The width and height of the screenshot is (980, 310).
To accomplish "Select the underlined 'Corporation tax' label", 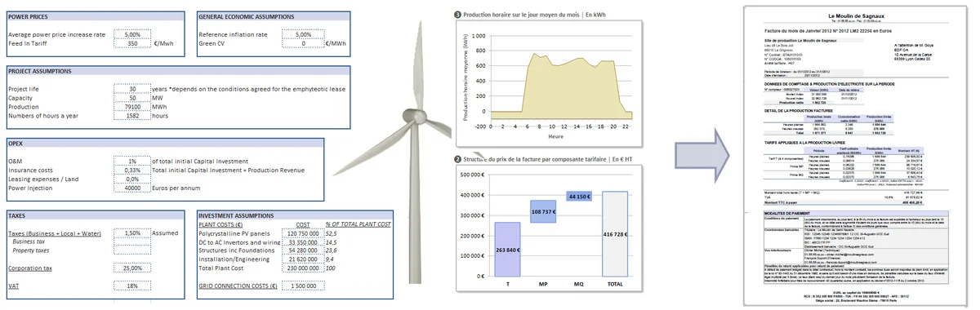I will [31, 268].
